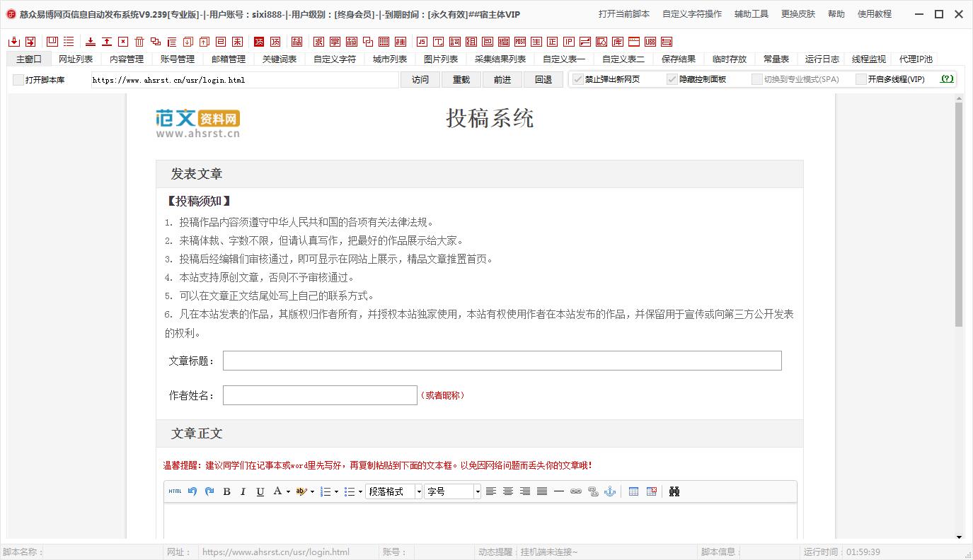Click the import script icon at toolbar start

coord(13,42)
